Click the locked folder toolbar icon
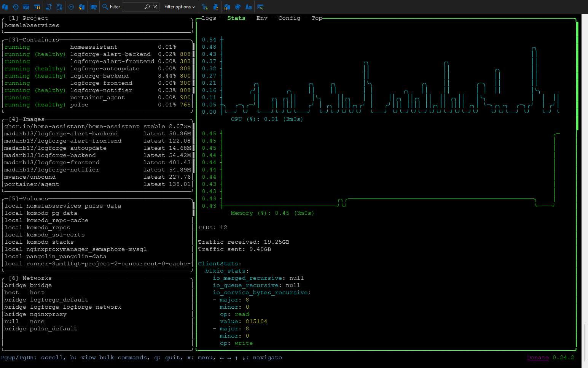Viewport: 588px width, 368px height. pos(93,6)
